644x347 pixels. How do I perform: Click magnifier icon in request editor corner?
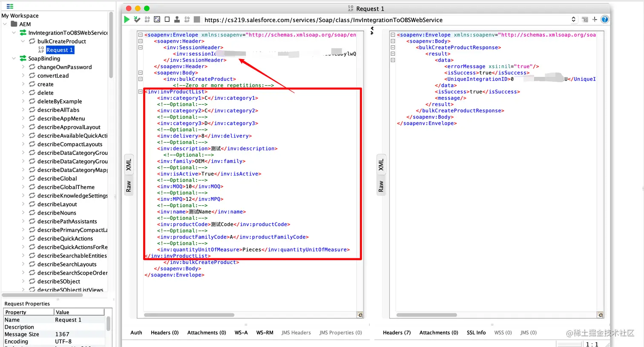pyautogui.click(x=360, y=315)
